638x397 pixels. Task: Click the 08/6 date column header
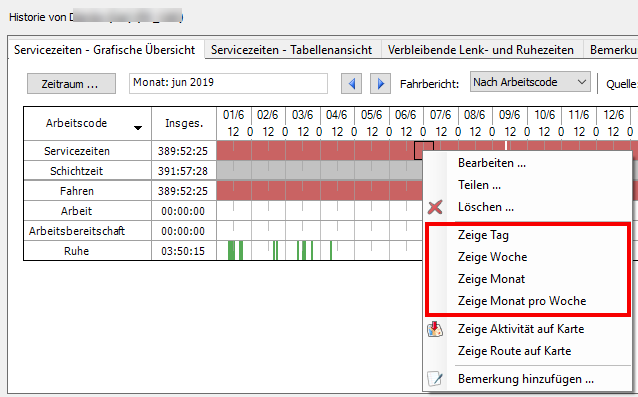(x=475, y=116)
